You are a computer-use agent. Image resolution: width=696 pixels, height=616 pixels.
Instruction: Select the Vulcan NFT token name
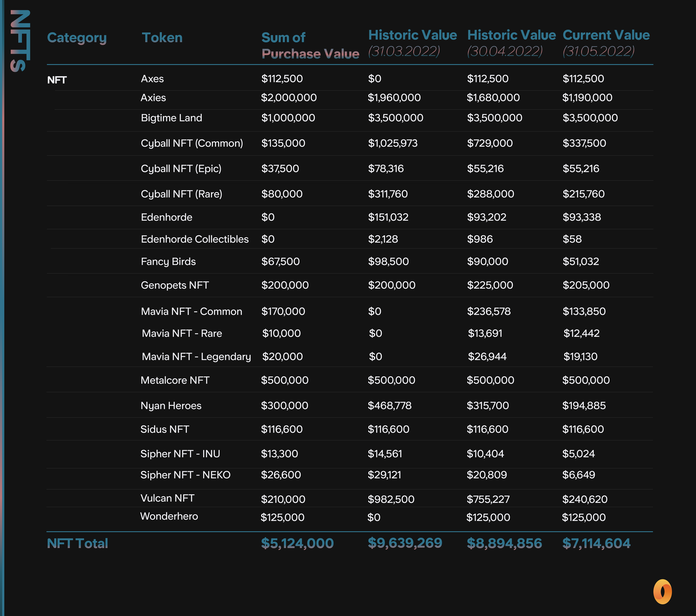[x=167, y=498]
